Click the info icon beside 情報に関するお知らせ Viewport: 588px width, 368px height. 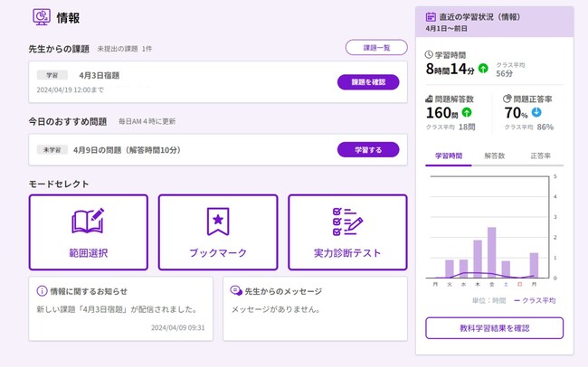42,291
